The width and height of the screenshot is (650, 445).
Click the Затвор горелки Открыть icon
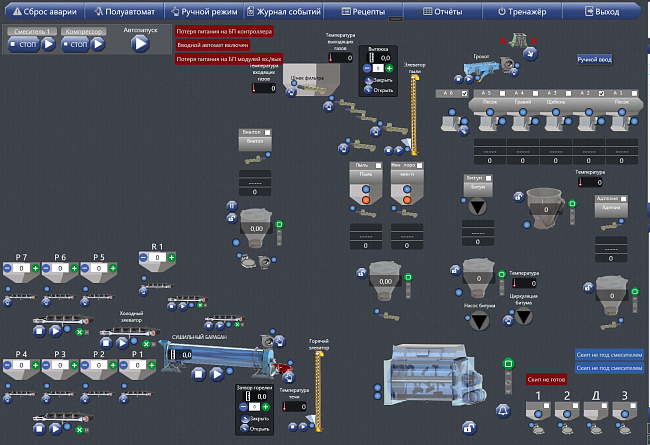pyautogui.click(x=246, y=429)
